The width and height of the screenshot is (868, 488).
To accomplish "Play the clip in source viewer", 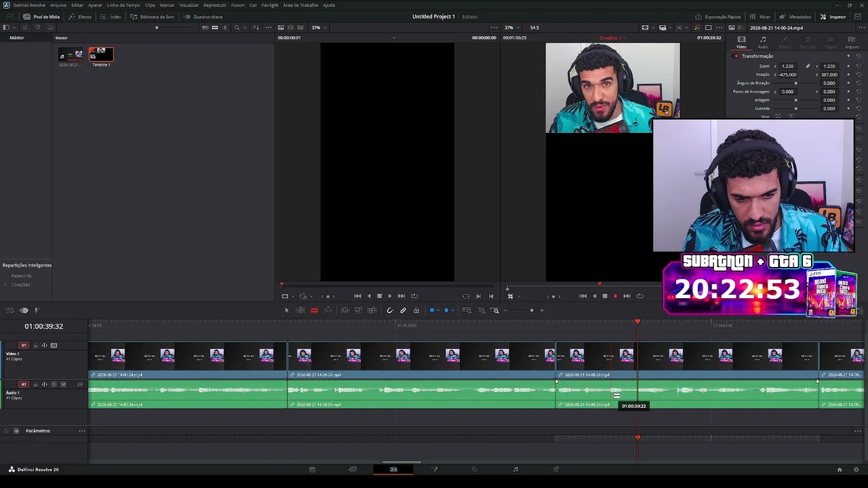I will tap(389, 296).
